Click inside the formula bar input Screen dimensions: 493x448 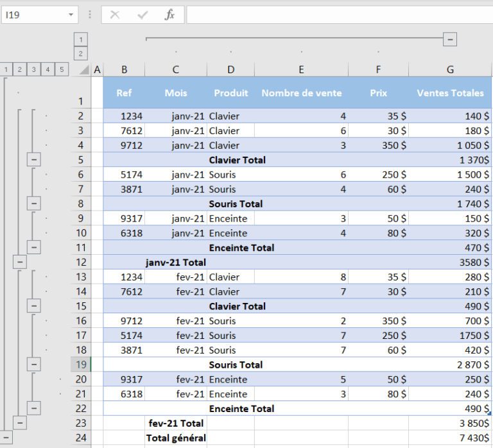coord(340,15)
